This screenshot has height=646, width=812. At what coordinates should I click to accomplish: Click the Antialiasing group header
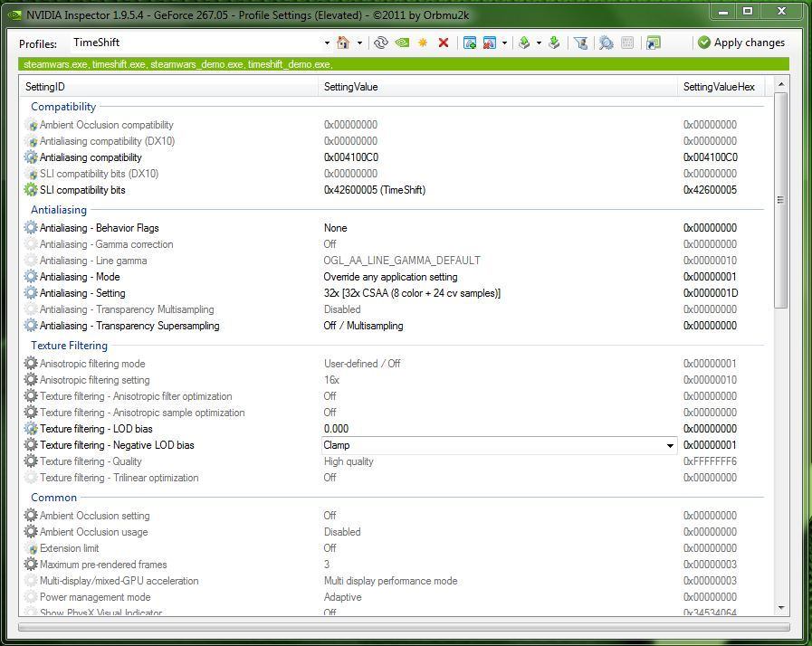point(59,210)
